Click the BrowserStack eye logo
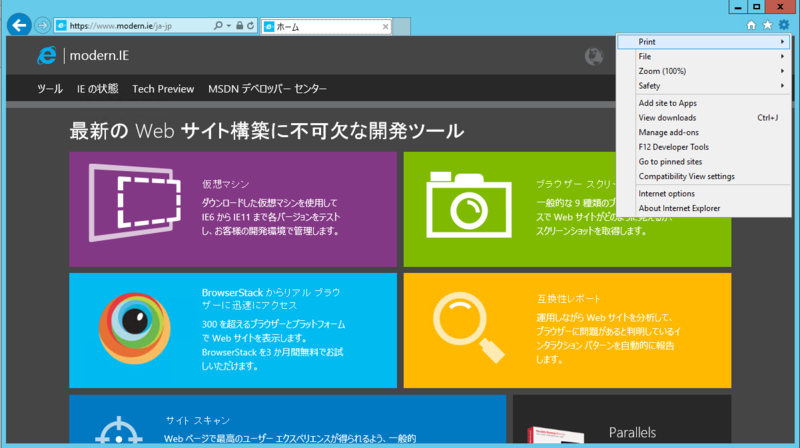800x448 pixels. pyautogui.click(x=135, y=328)
